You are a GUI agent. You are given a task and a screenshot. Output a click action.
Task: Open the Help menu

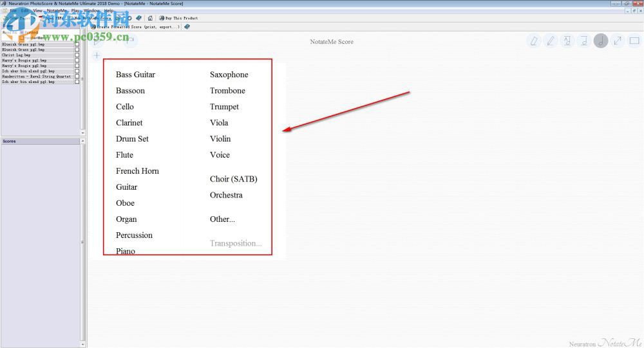(108, 11)
